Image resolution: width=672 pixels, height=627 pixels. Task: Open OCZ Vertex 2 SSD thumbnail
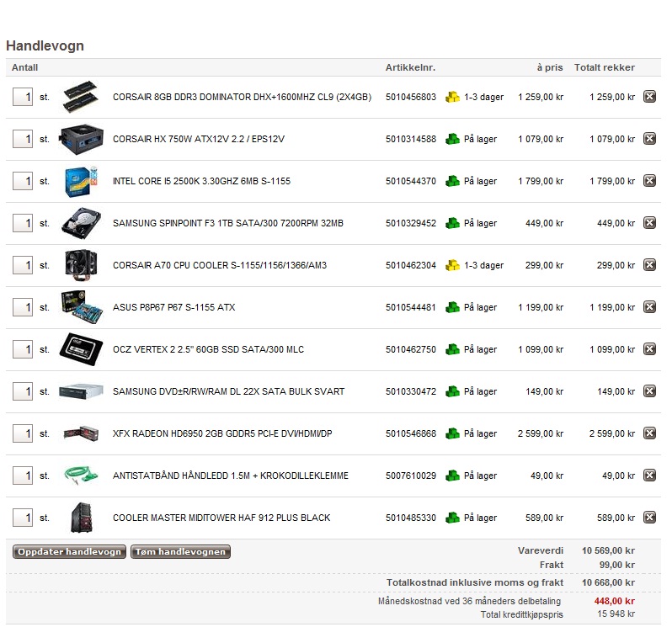point(81,349)
